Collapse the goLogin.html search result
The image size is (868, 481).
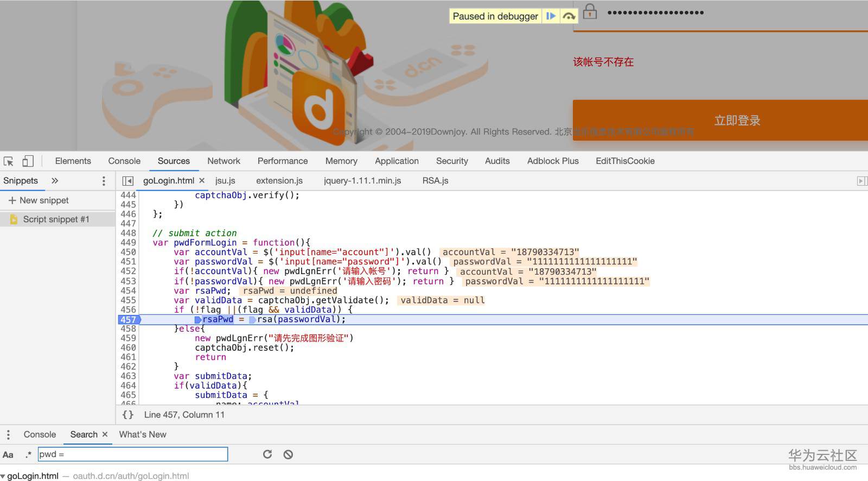coord(3,476)
